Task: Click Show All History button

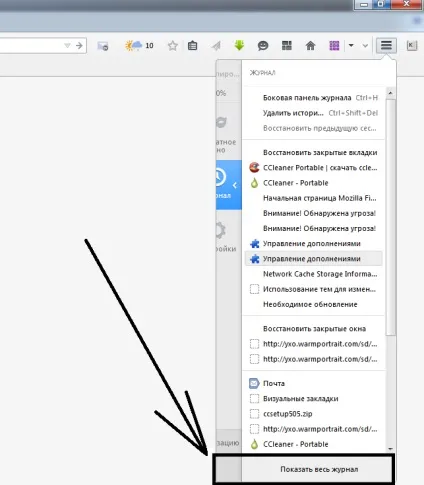Action: (x=319, y=469)
